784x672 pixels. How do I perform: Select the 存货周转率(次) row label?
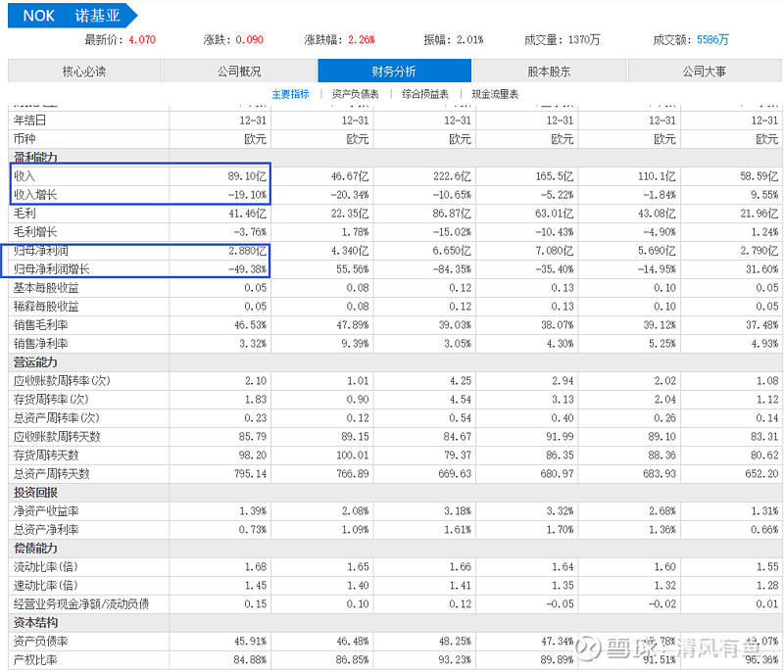click(51, 400)
